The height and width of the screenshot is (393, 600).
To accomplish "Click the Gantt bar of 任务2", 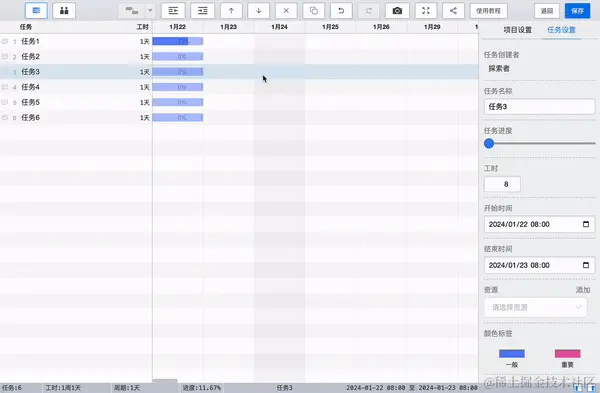I will 178,57.
